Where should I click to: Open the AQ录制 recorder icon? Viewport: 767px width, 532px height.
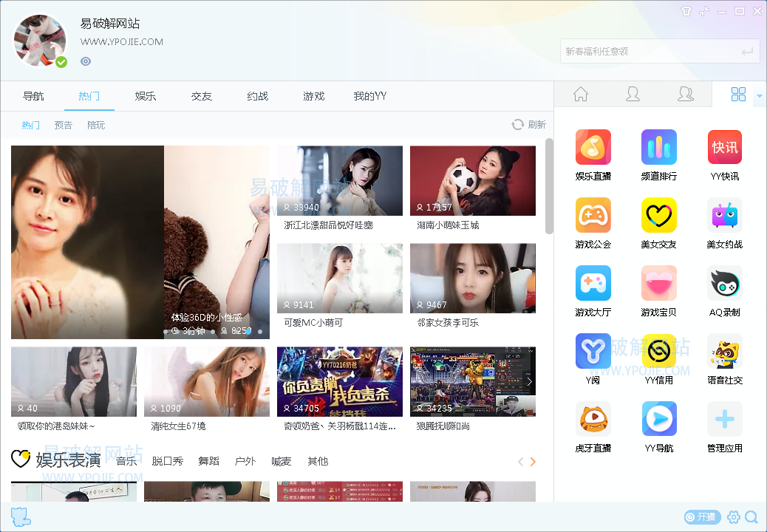tap(724, 283)
